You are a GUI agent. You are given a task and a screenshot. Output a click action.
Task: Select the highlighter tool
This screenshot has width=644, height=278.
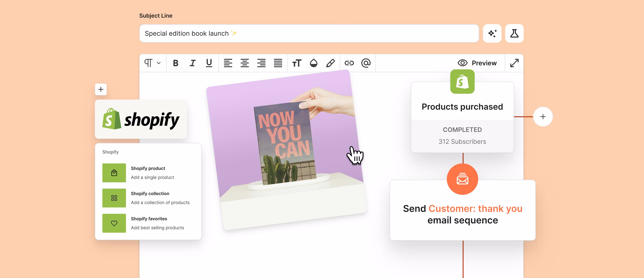coord(330,63)
